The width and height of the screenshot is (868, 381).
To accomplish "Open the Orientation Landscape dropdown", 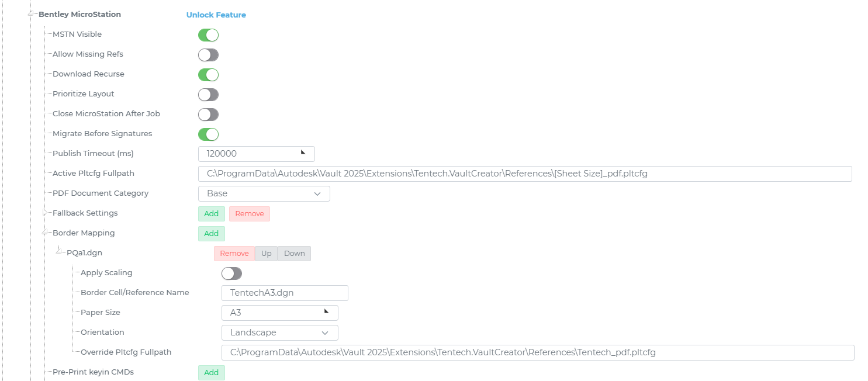I will [x=279, y=332].
